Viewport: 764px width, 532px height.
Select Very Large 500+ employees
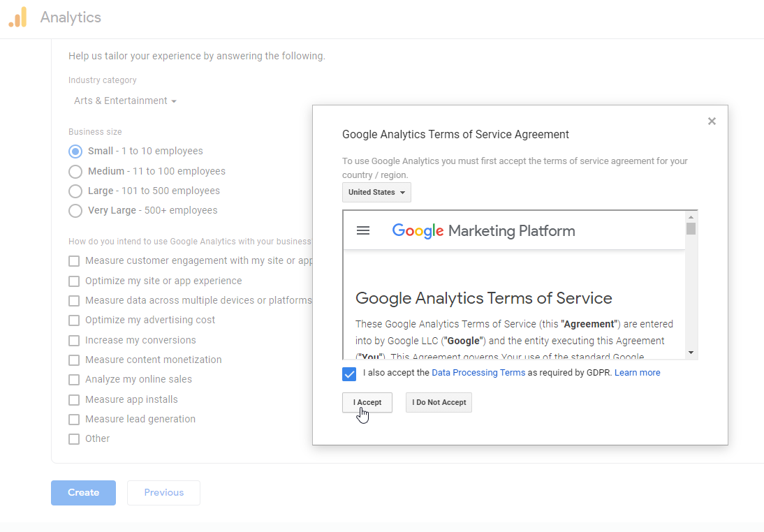pyautogui.click(x=75, y=210)
